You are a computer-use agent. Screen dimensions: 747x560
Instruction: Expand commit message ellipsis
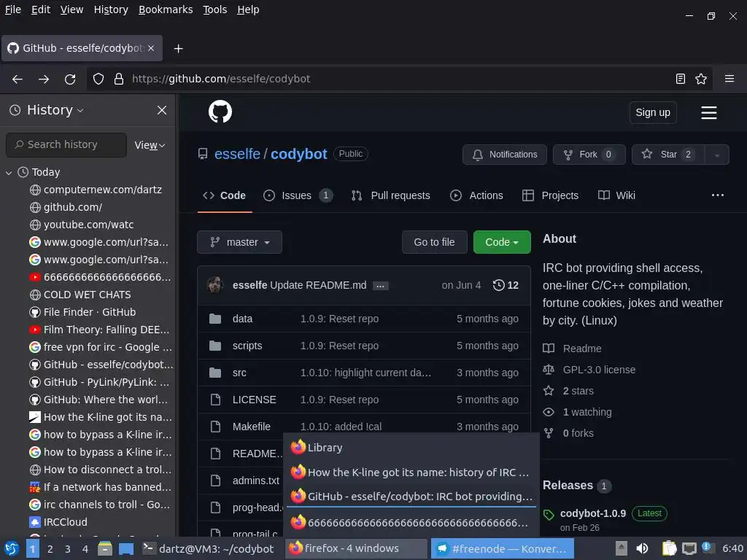pyautogui.click(x=380, y=286)
